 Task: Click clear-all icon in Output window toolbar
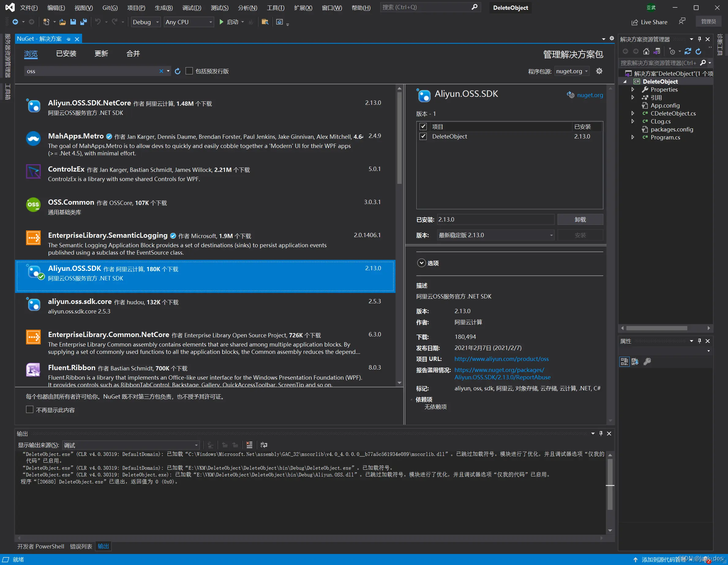[249, 445]
